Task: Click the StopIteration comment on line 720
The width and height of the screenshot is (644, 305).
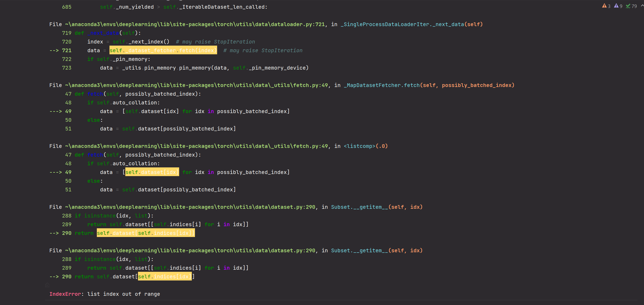Action: coord(216,42)
